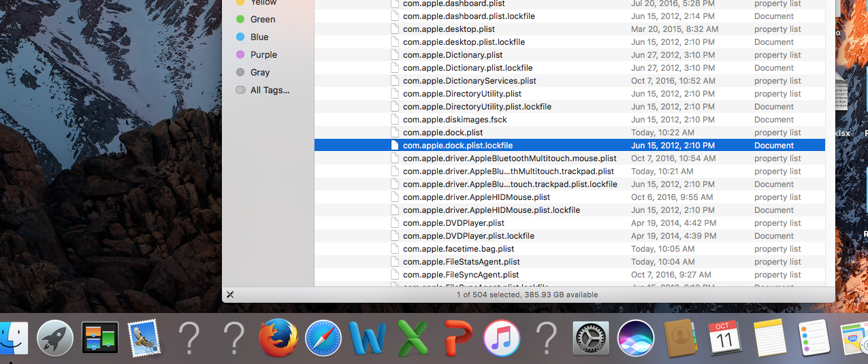Screen dimensions: 868x364
Task: Launch Mail stamp icon in Dock
Action: (x=144, y=338)
